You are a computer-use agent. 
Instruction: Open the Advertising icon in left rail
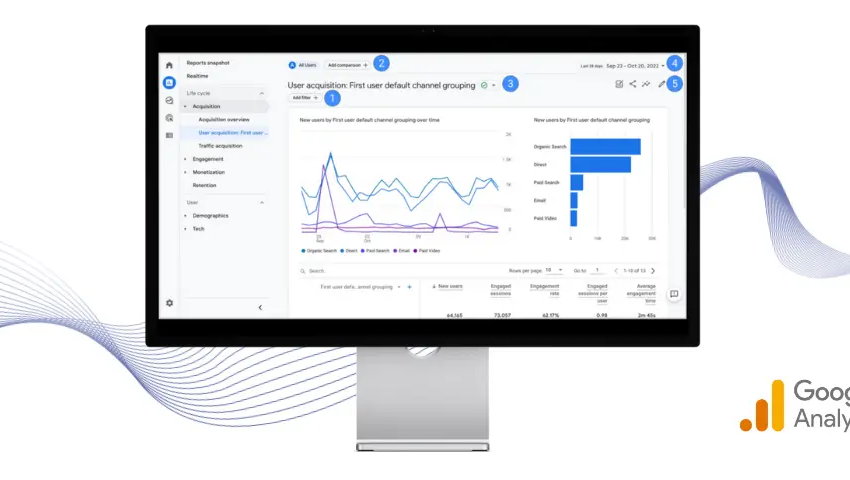pyautogui.click(x=169, y=117)
